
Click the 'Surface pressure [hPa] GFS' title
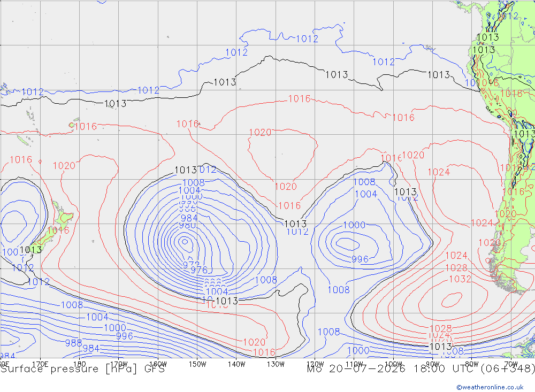[82, 369]
